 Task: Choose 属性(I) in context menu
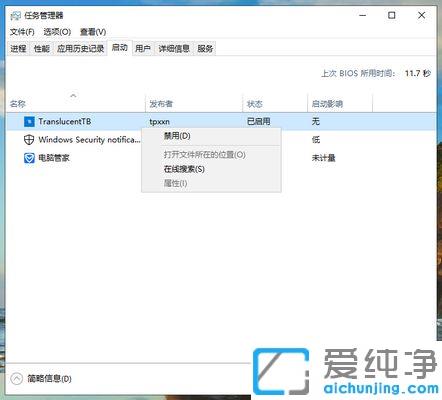[211, 183]
